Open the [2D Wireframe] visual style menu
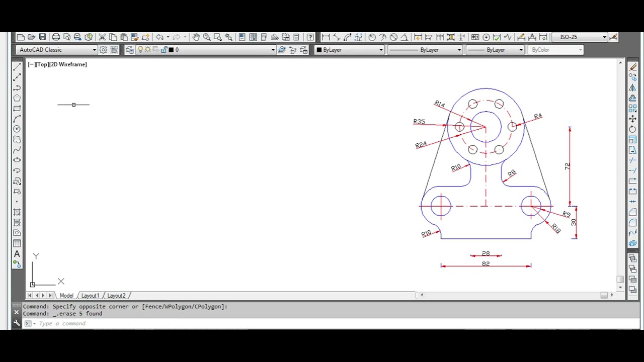The width and height of the screenshot is (644, 362). (67, 64)
